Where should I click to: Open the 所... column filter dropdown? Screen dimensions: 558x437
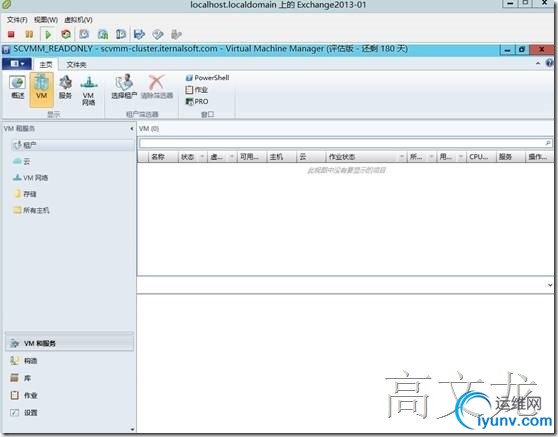[x=431, y=157]
